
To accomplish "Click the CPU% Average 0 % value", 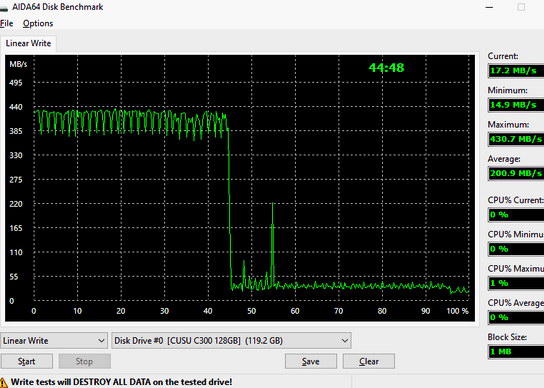I will click(516, 317).
